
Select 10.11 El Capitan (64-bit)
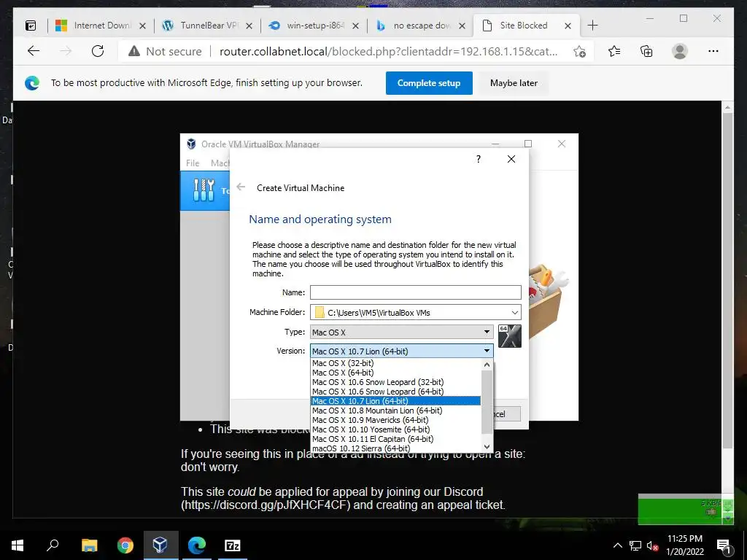tap(395, 439)
